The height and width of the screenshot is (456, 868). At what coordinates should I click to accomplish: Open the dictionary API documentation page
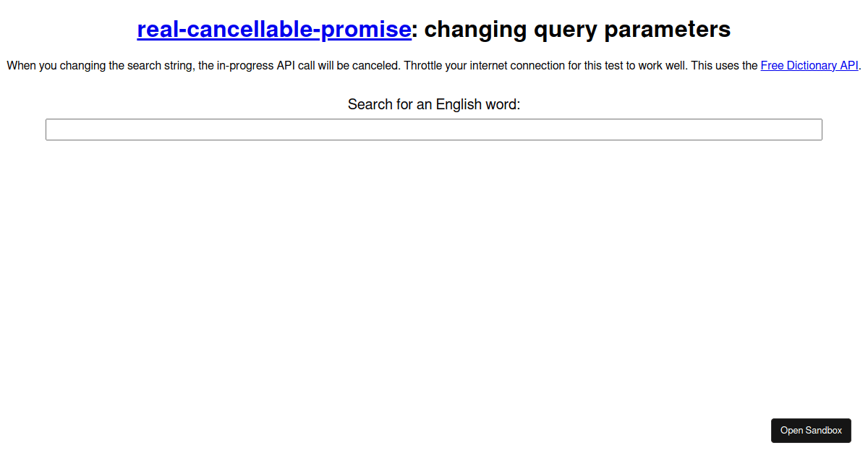click(x=809, y=65)
